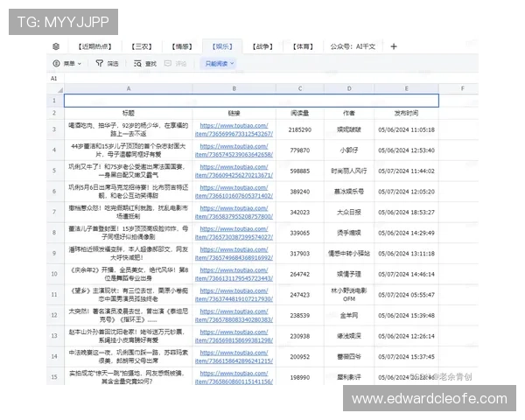Switch to the 【三农】 sheet tab
The width and height of the screenshot is (525, 420).
pos(142,46)
